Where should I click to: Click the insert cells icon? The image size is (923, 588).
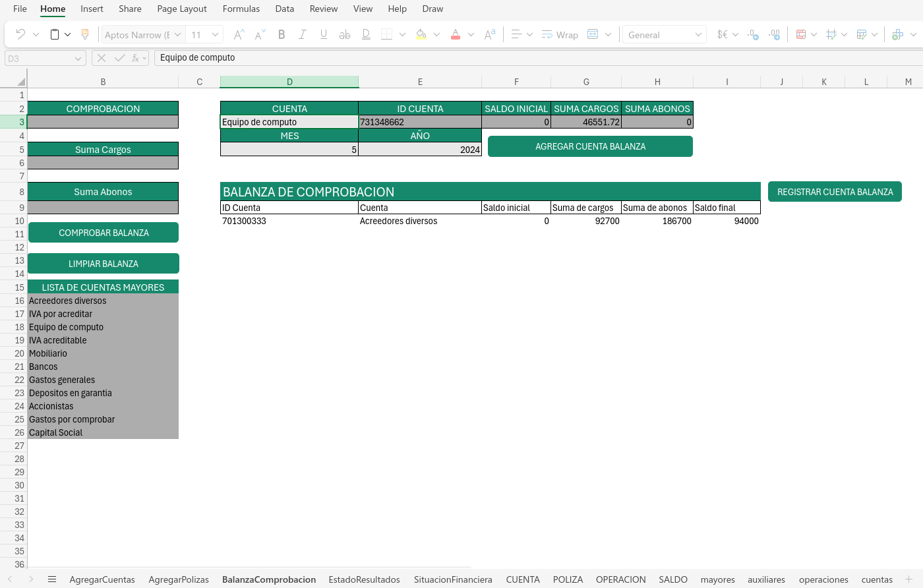point(897,34)
